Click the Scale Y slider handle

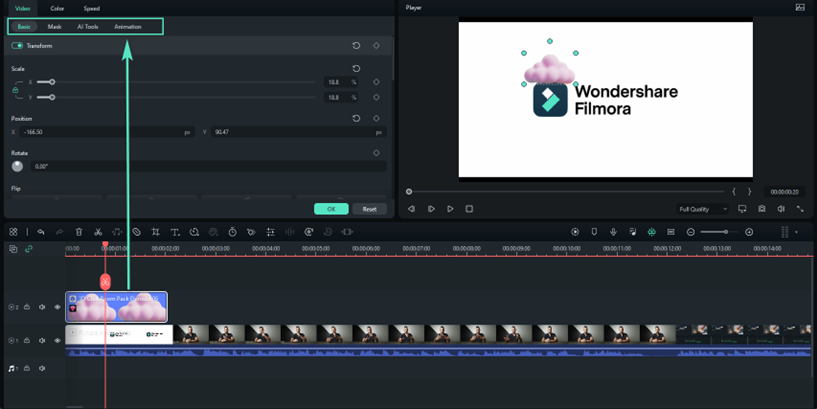click(52, 97)
